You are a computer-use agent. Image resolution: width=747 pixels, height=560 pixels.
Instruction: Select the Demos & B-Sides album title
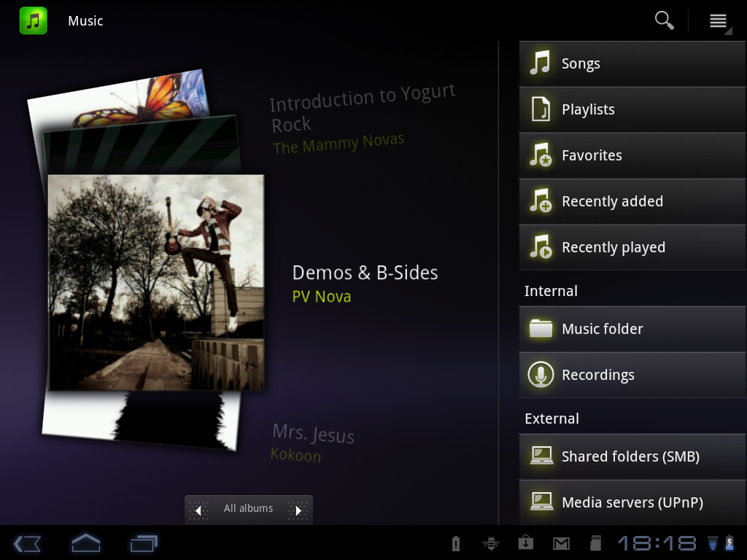365,273
